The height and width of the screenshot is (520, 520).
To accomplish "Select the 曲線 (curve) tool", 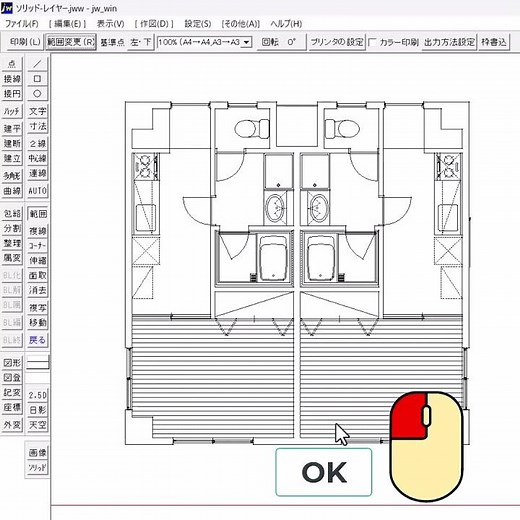I will [x=12, y=191].
